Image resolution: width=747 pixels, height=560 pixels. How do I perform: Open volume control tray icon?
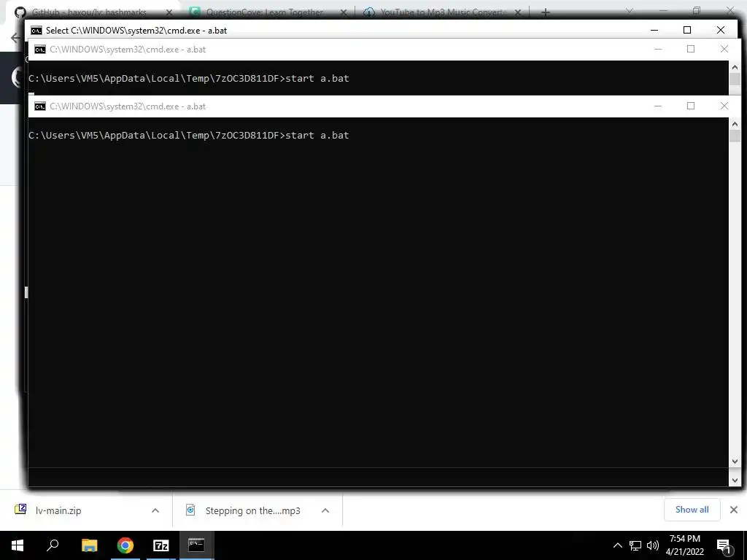653,545
